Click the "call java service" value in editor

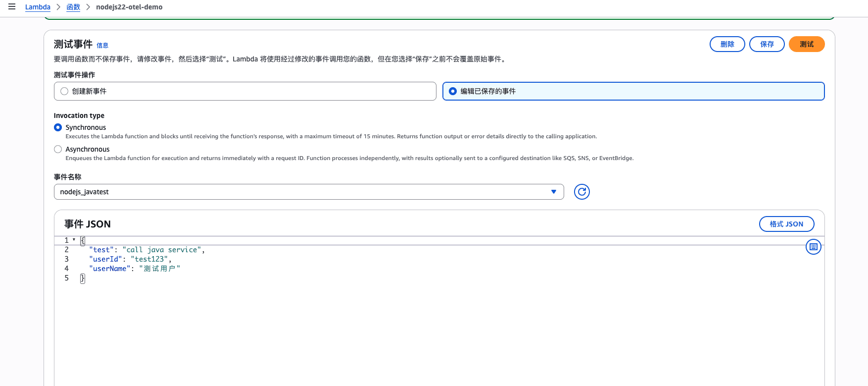[x=162, y=250]
